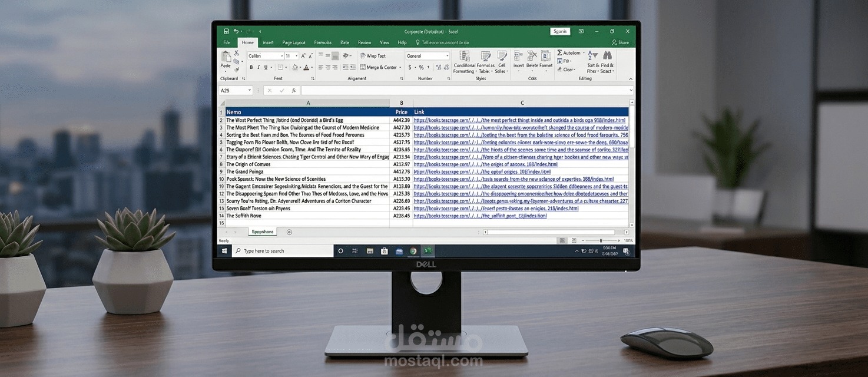The height and width of the screenshot is (377, 868).
Task: Expand the formula bar chevron
Action: tap(631, 91)
